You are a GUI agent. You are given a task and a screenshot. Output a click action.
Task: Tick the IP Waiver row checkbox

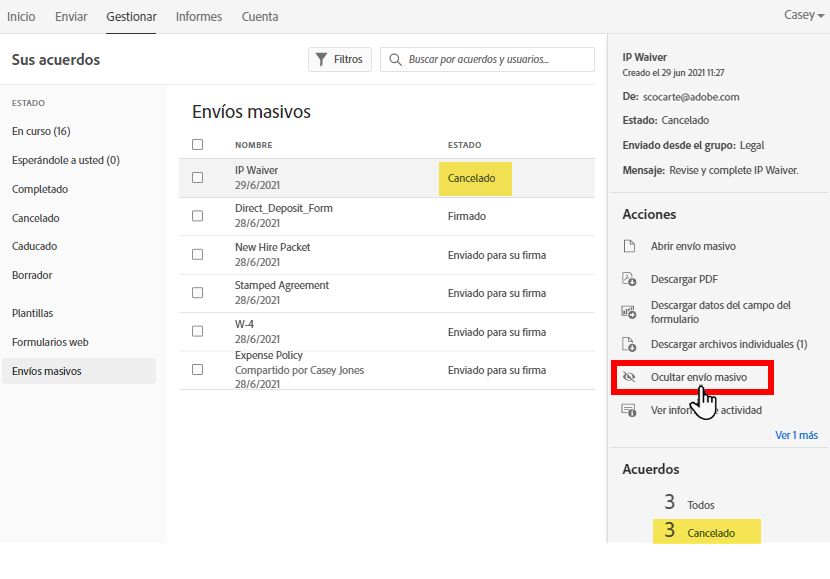(197, 178)
